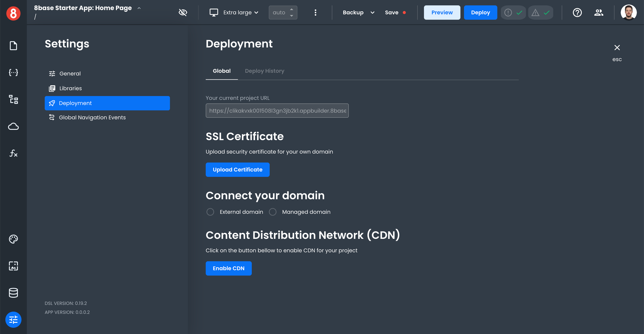Click the Upload Certificate button
Image resolution: width=644 pixels, height=334 pixels.
[237, 170]
